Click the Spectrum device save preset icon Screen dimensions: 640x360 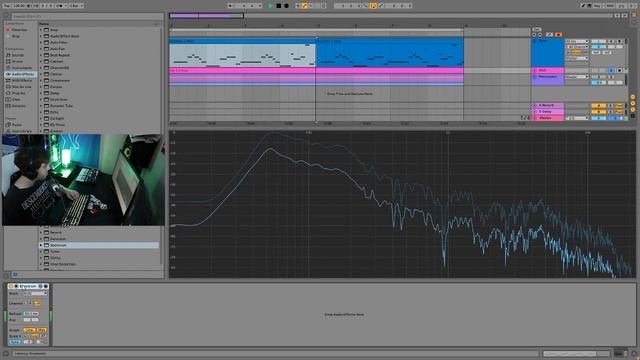coord(46,286)
